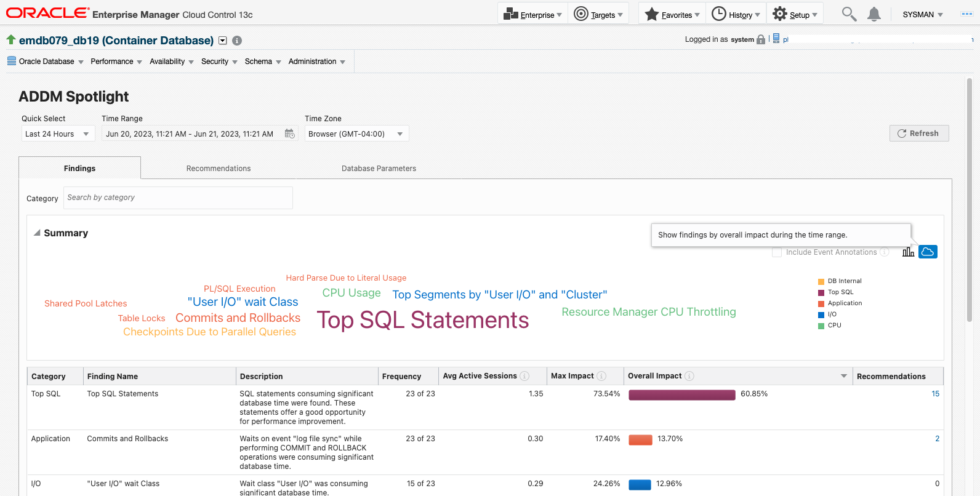The width and height of the screenshot is (980, 496).
Task: Click the search magnifier icon
Action: coord(849,14)
